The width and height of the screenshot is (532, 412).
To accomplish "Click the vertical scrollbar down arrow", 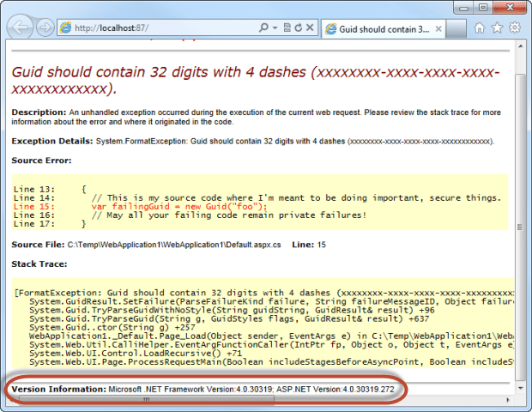I will pyautogui.click(x=521, y=388).
